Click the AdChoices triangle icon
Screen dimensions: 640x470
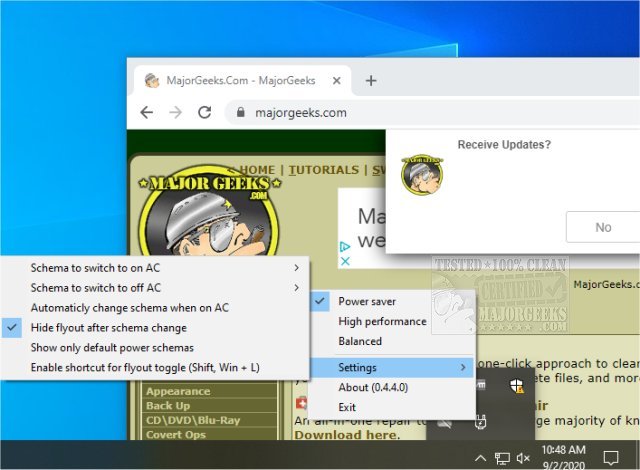pos(345,246)
